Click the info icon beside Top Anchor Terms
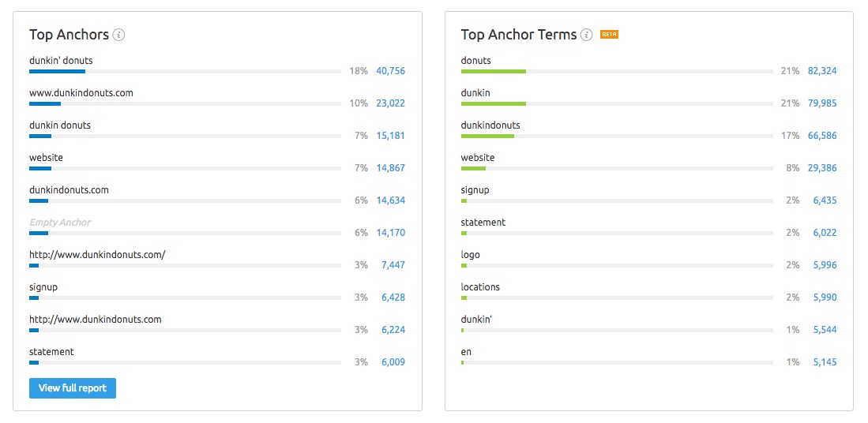The width and height of the screenshot is (868, 423). pyautogui.click(x=586, y=35)
